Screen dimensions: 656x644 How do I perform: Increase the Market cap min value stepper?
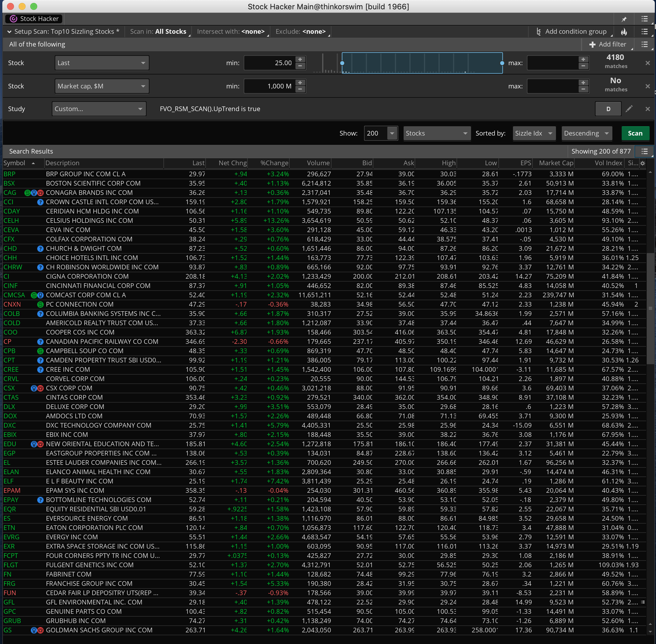click(x=300, y=83)
